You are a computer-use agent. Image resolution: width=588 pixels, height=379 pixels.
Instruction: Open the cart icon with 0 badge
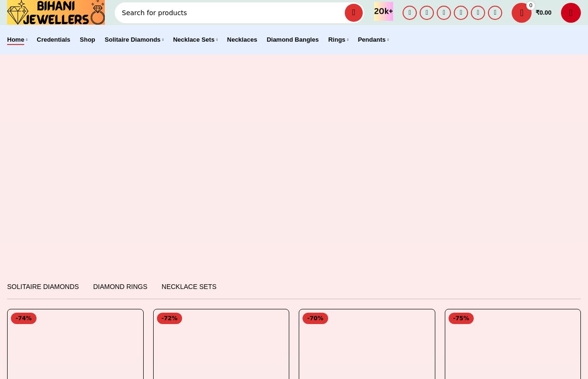pos(522,13)
